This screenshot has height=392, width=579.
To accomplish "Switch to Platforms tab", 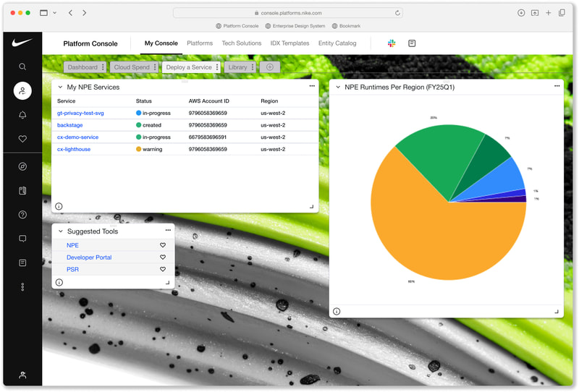I will pos(200,43).
